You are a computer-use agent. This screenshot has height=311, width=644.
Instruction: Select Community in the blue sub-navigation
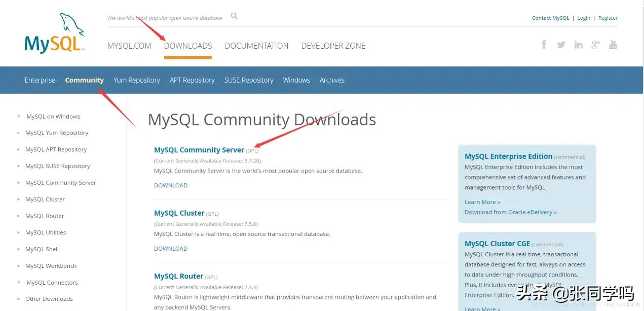click(85, 80)
